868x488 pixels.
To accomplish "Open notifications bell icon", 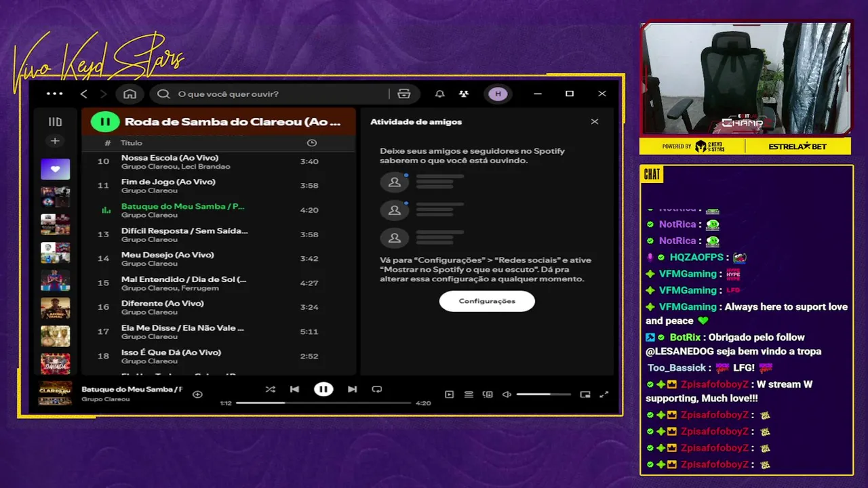I will coord(439,94).
